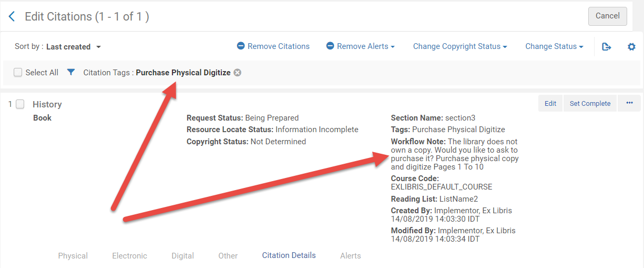644x268 pixels.
Task: Switch to the Other tab
Action: 228,256
